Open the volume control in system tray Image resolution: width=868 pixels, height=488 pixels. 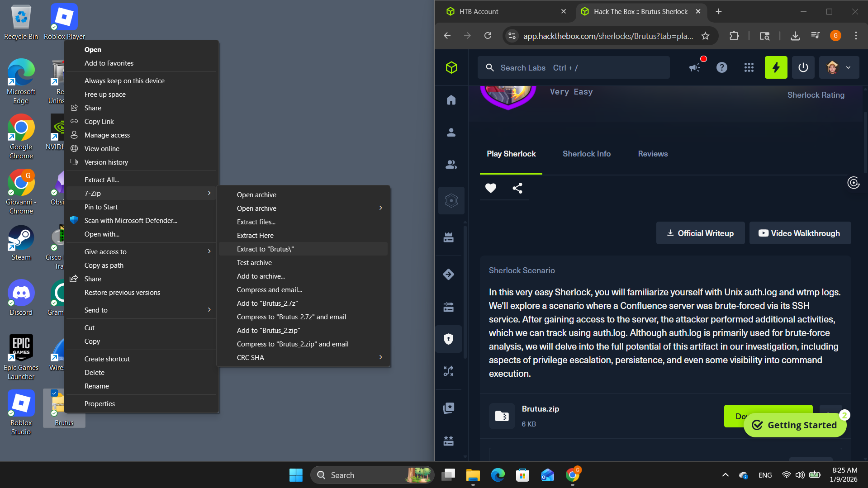[x=800, y=475]
